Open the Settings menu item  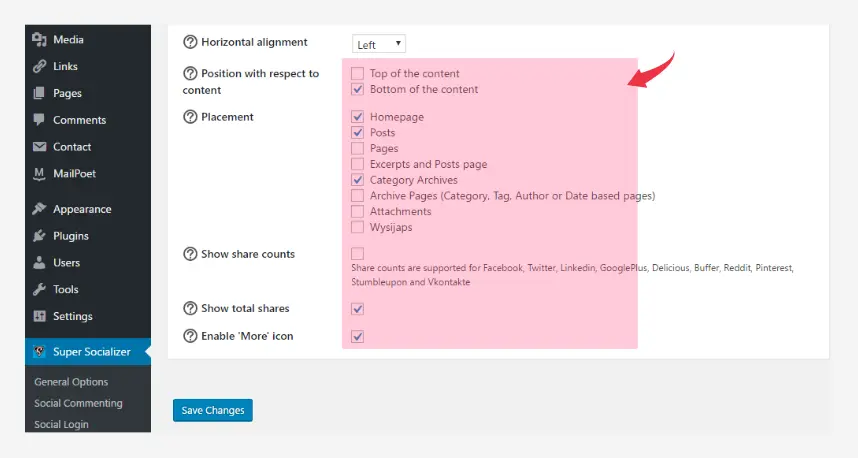point(72,317)
